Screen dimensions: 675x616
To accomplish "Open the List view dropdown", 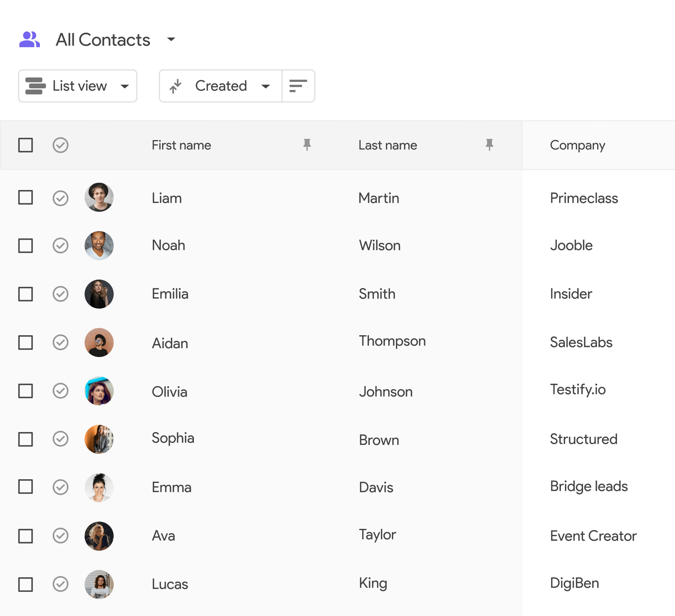I will pyautogui.click(x=78, y=86).
